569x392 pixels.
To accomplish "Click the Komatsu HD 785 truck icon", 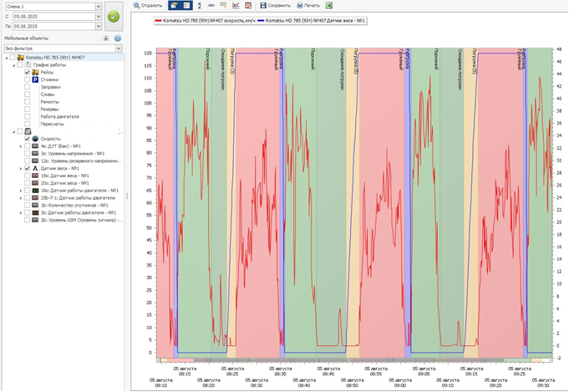I will click(19, 57).
